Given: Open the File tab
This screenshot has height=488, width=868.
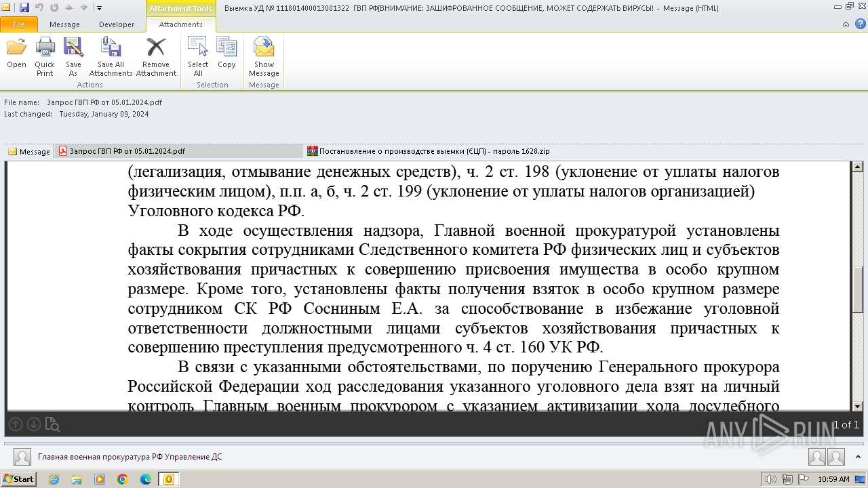Looking at the screenshot, I should tap(19, 24).
